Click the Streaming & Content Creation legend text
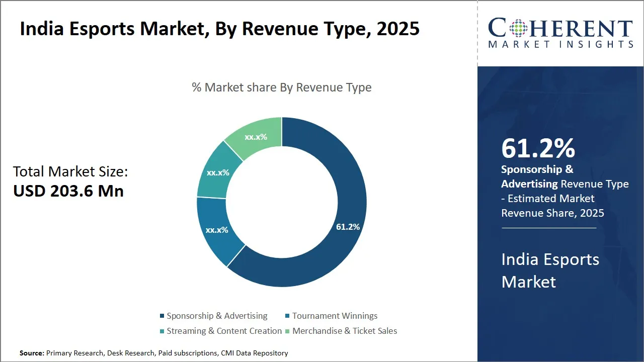Image resolution: width=644 pixels, height=362 pixels. pyautogui.click(x=224, y=331)
